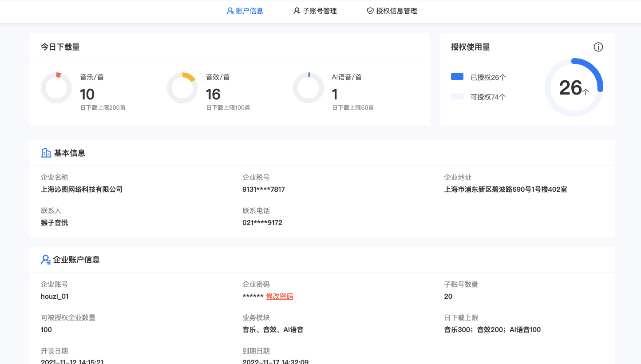Click the phone number 021****9172
Viewport: 641px width, 364px height.
(262, 223)
